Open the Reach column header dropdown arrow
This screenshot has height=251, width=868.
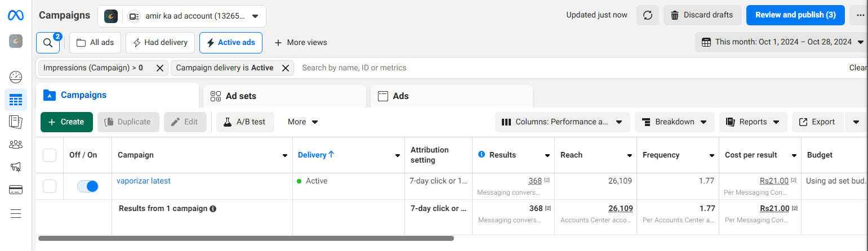click(630, 155)
